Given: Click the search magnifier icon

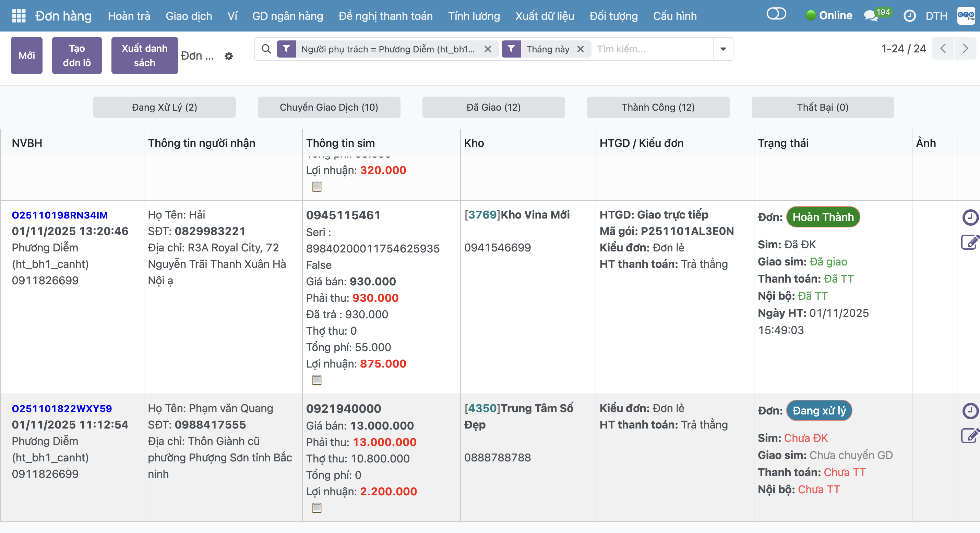Looking at the screenshot, I should (x=266, y=49).
